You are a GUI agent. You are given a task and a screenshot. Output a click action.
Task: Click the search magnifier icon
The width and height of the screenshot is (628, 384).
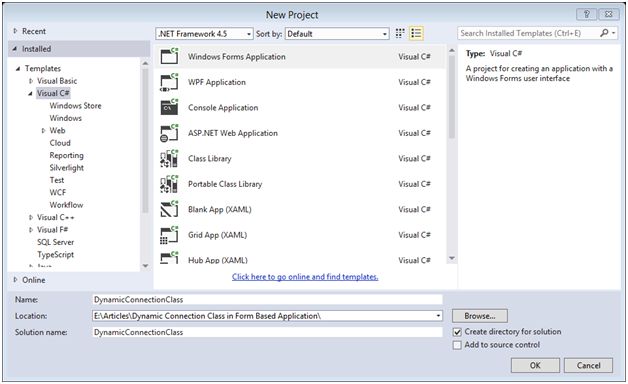(604, 33)
